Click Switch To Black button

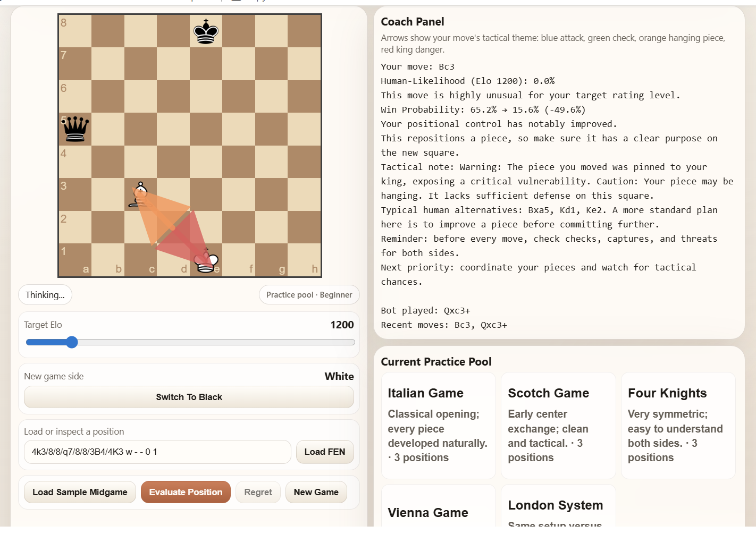(189, 397)
